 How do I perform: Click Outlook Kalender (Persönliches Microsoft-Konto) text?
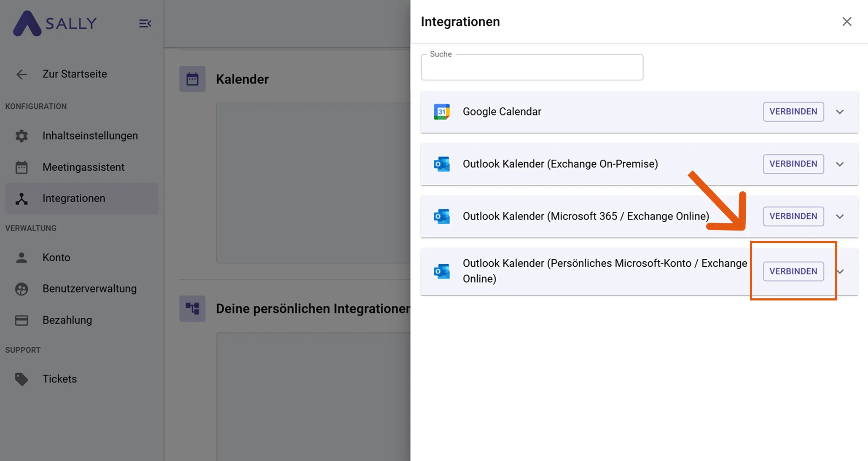click(x=605, y=271)
